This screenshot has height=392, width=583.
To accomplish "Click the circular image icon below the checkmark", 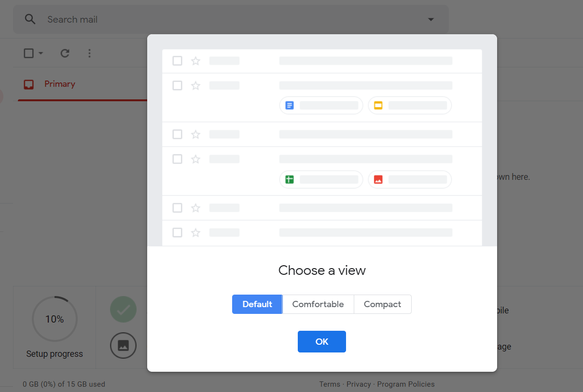I will (x=123, y=345).
